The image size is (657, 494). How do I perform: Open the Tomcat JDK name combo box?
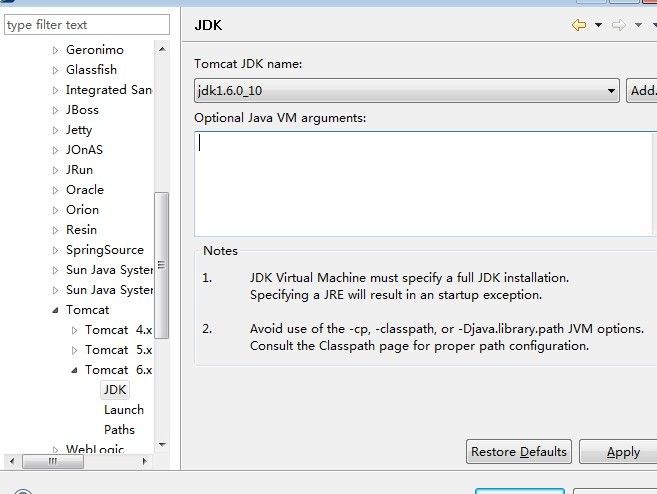tap(406, 91)
